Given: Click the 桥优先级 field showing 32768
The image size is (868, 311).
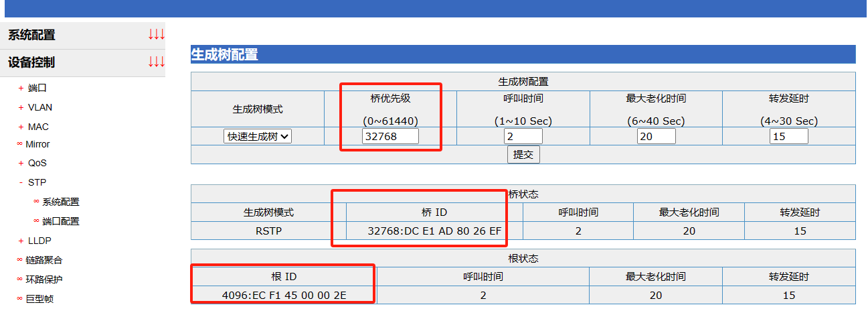Looking at the screenshot, I should pyautogui.click(x=390, y=136).
